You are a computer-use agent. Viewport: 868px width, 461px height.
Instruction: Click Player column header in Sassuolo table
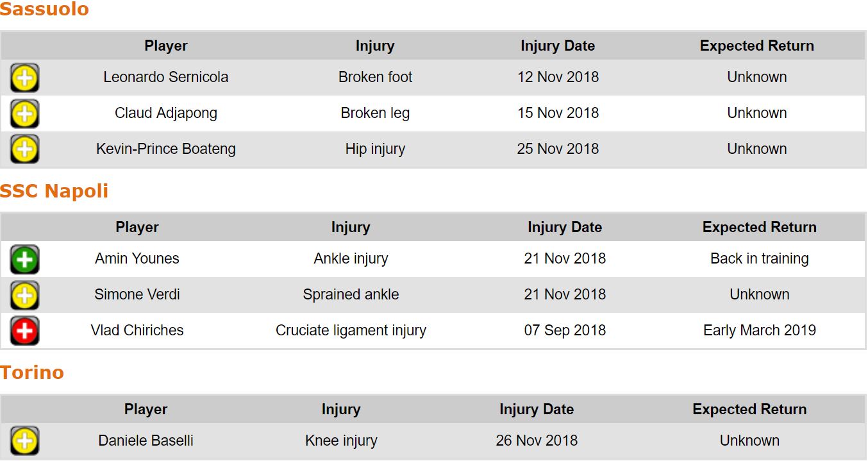(166, 46)
